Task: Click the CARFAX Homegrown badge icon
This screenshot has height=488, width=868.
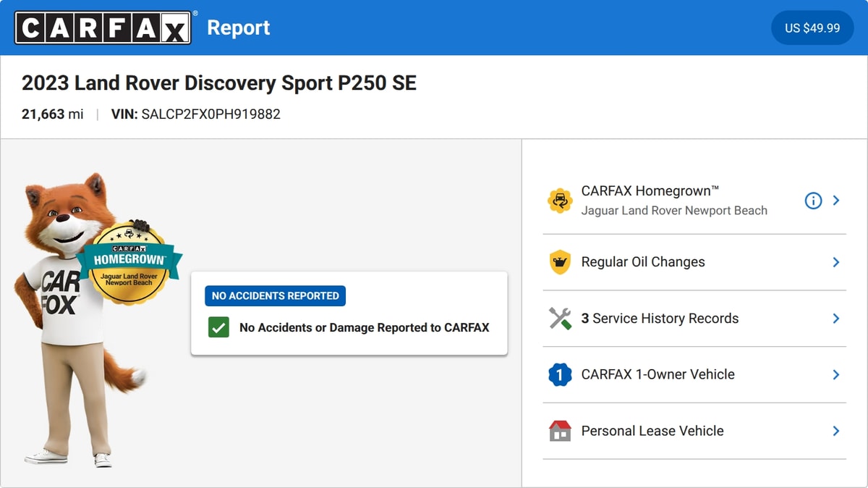Action: (560, 201)
